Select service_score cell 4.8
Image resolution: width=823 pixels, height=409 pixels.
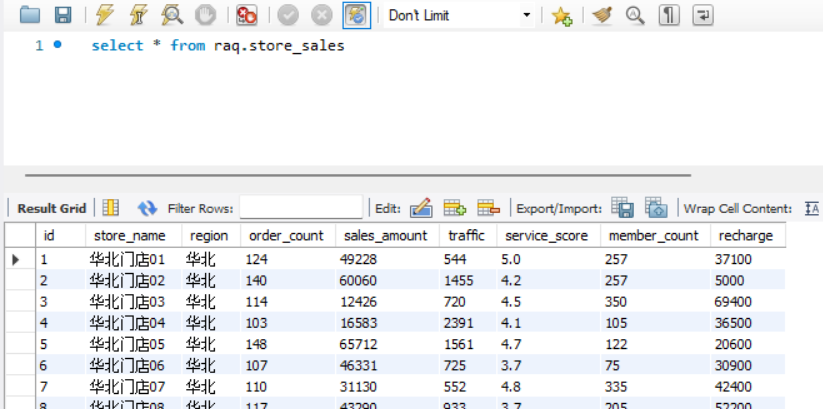pos(548,386)
